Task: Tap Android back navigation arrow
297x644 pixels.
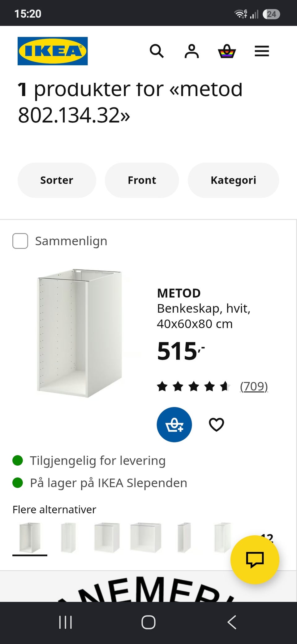Action: point(232,622)
